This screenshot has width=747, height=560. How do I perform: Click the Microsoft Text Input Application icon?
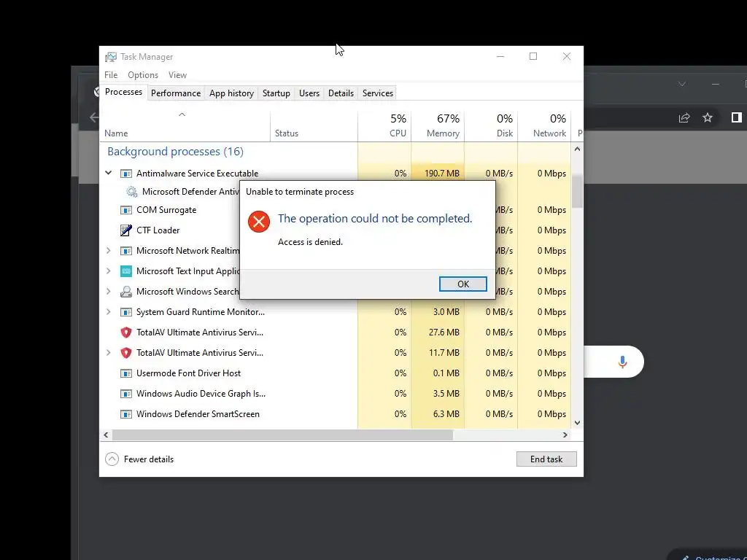click(x=125, y=271)
